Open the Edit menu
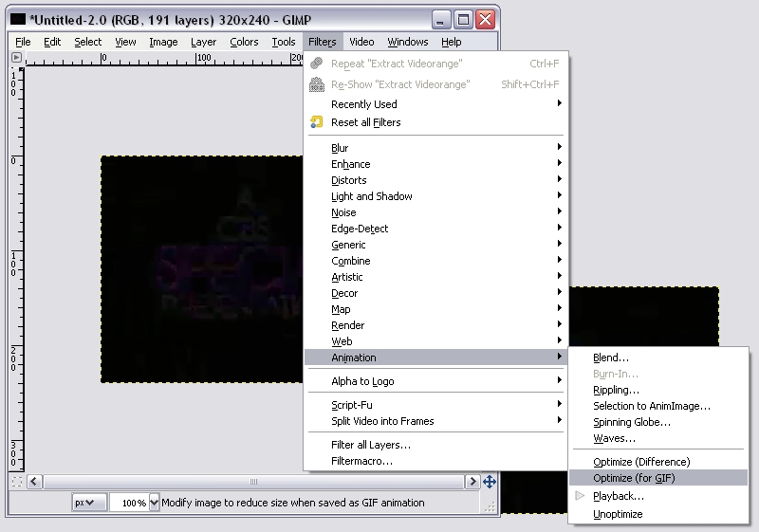The image size is (759, 532). click(52, 42)
